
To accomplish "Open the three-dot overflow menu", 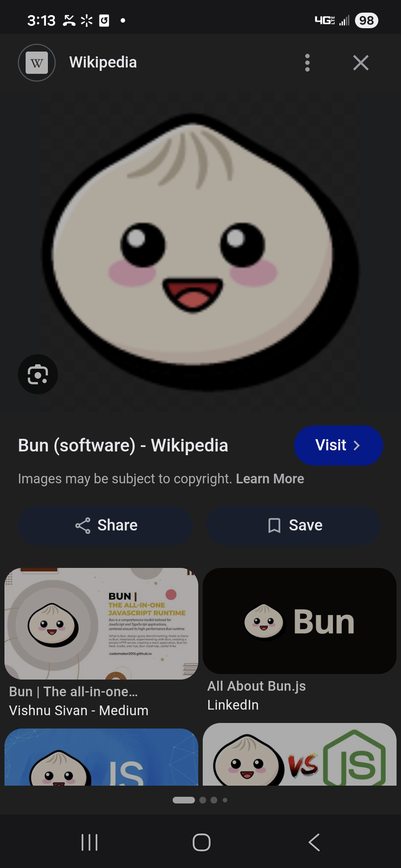I will [307, 63].
